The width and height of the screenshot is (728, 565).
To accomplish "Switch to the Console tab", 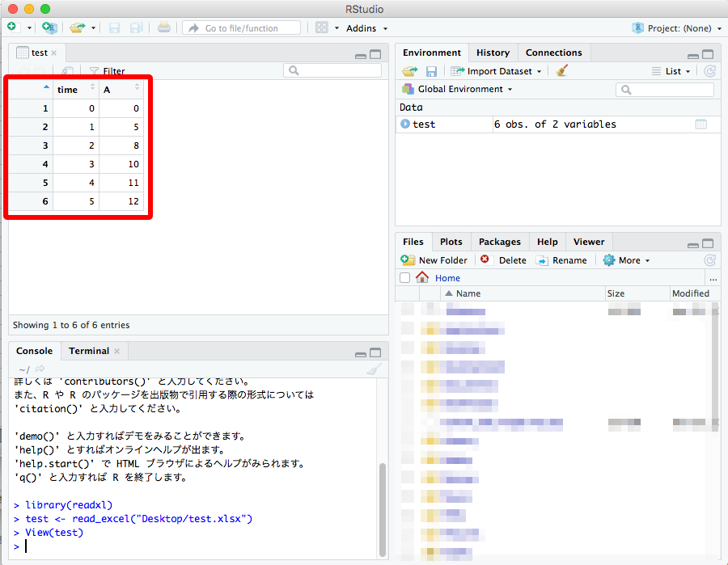I will coord(34,351).
